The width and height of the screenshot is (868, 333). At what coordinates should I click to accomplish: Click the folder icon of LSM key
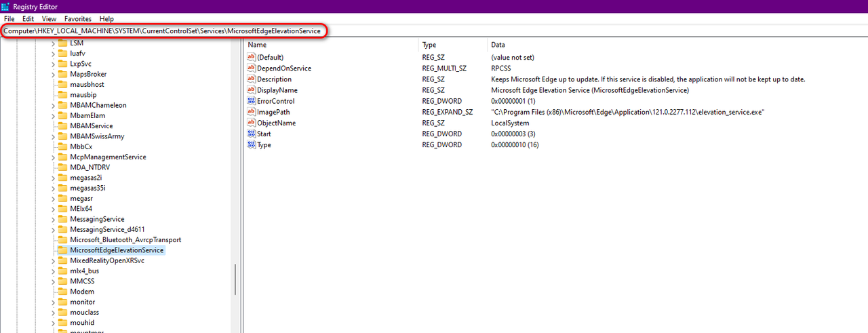[x=62, y=43]
